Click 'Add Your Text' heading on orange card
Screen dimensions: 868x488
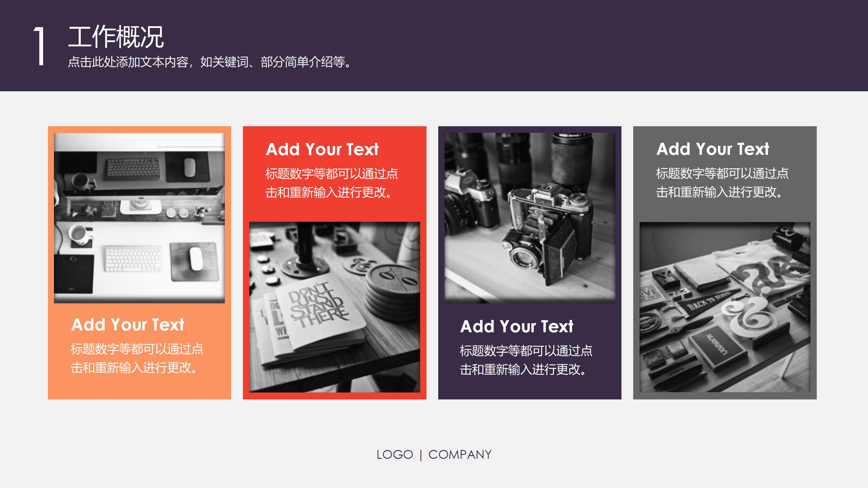point(128,325)
